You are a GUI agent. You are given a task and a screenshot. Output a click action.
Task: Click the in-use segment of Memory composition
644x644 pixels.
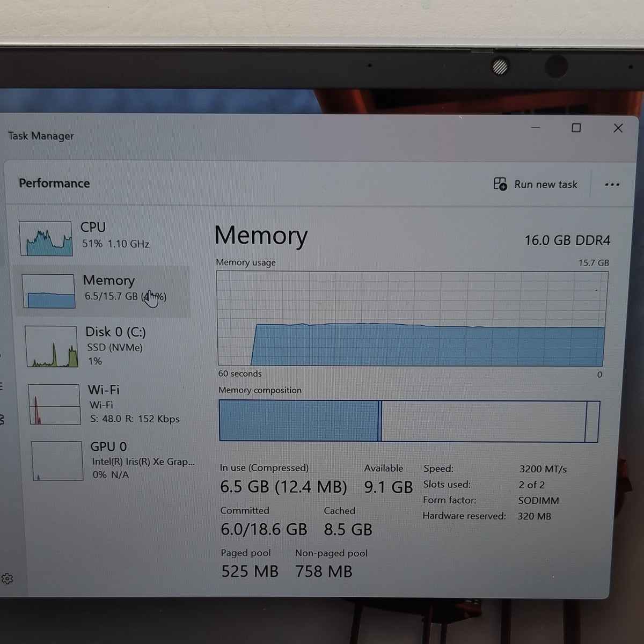pos(299,421)
